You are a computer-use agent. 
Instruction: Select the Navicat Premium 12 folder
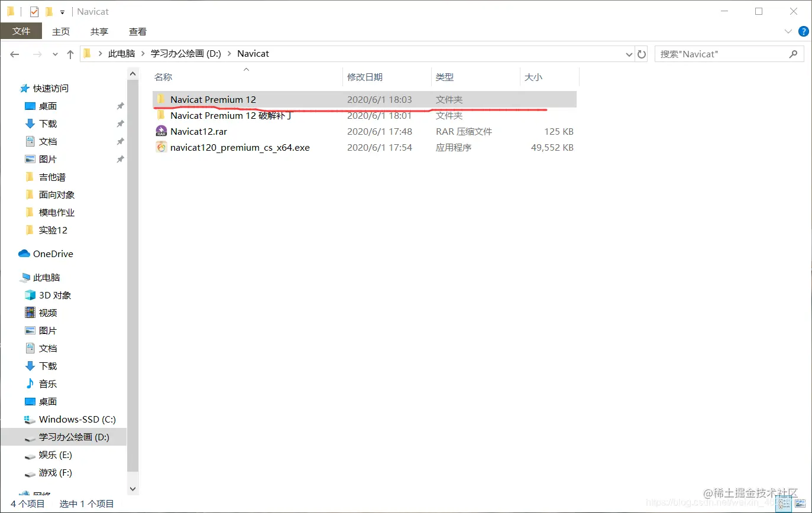point(364,99)
